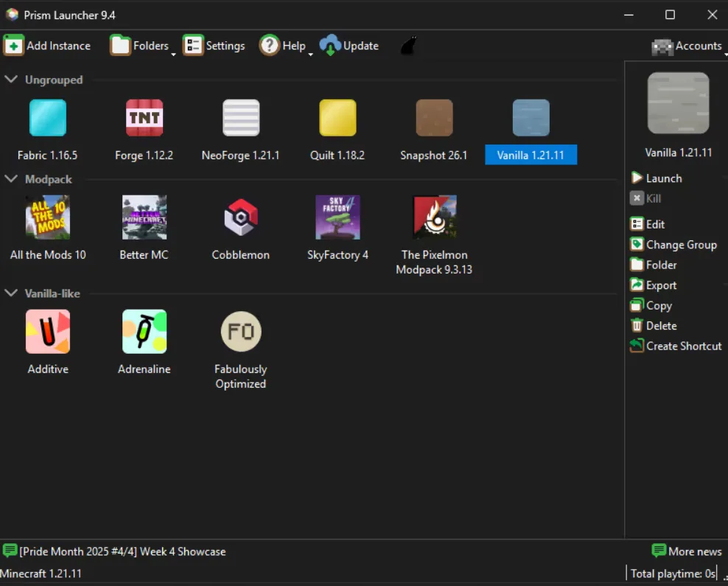Open the Accounts dropdown
Image resolution: width=728 pixels, height=586 pixels.
(x=689, y=46)
